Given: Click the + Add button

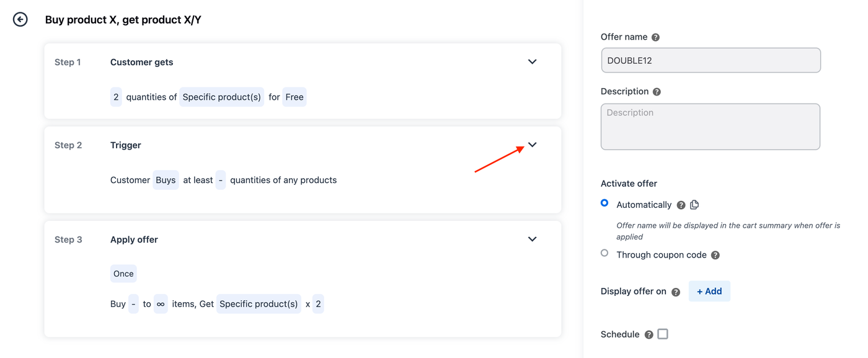Looking at the screenshot, I should [x=709, y=292].
